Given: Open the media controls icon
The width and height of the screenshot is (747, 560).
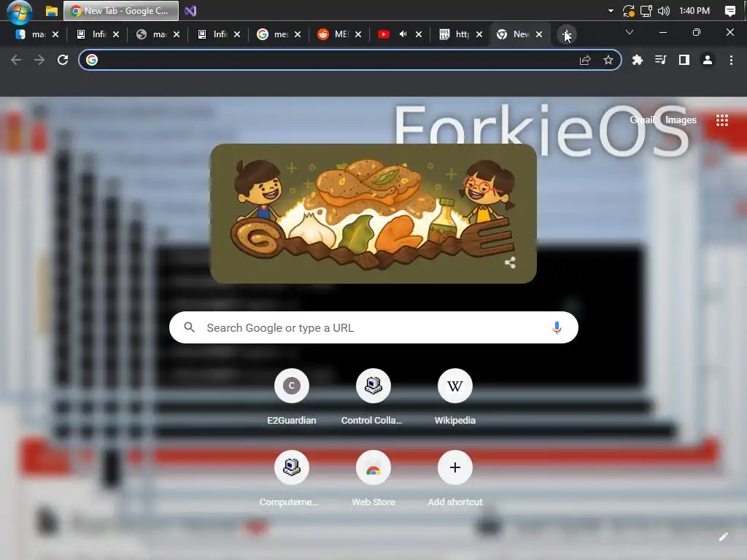Looking at the screenshot, I should pyautogui.click(x=660, y=60).
